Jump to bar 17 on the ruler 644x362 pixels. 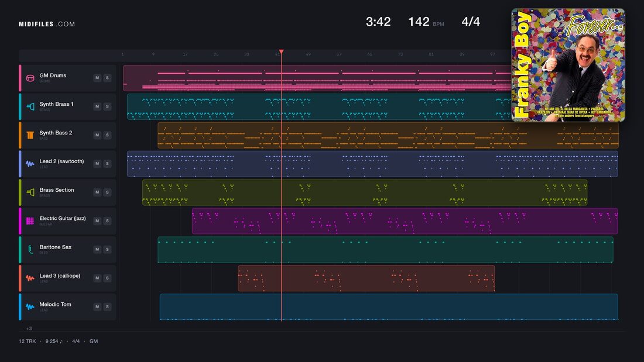(x=185, y=54)
